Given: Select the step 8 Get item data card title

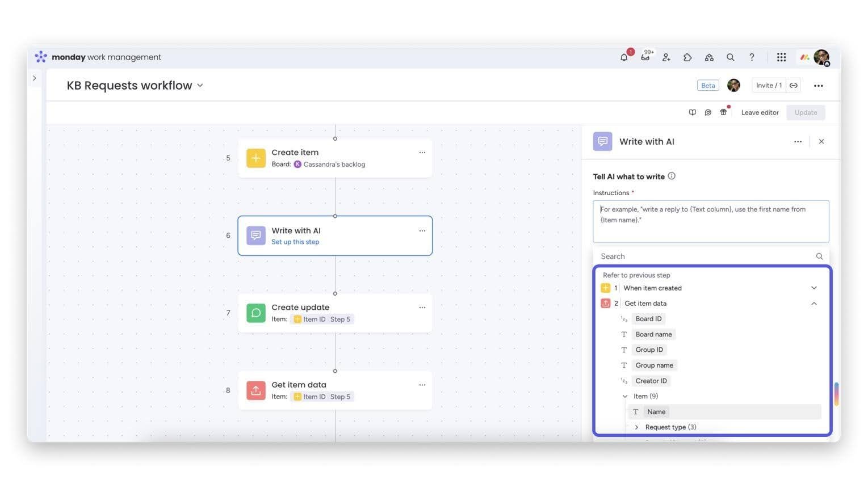Looking at the screenshot, I should 299,385.
